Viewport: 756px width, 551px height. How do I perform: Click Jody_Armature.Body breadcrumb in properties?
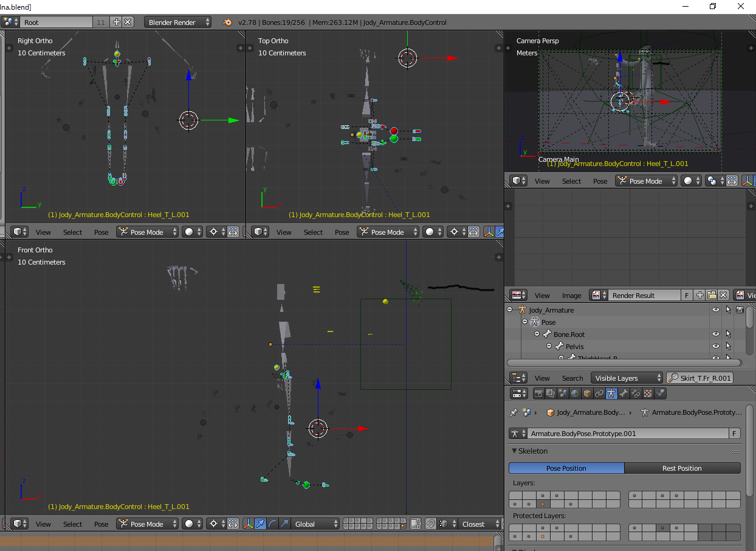[586, 412]
